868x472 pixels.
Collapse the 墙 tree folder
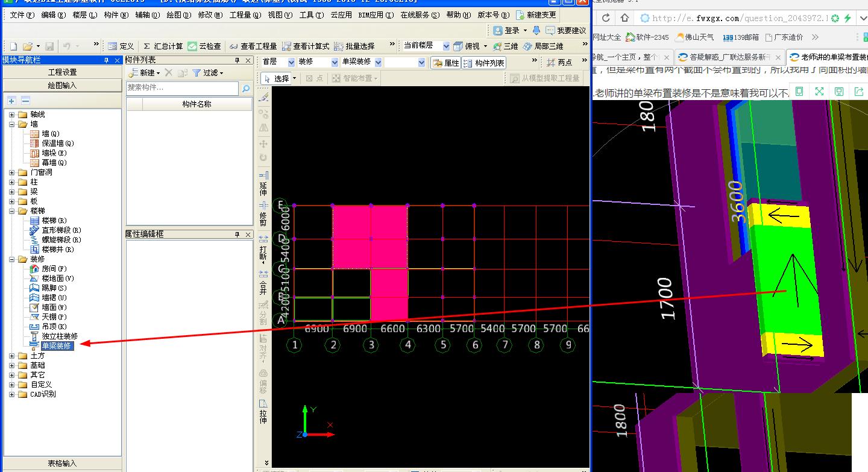click(12, 124)
